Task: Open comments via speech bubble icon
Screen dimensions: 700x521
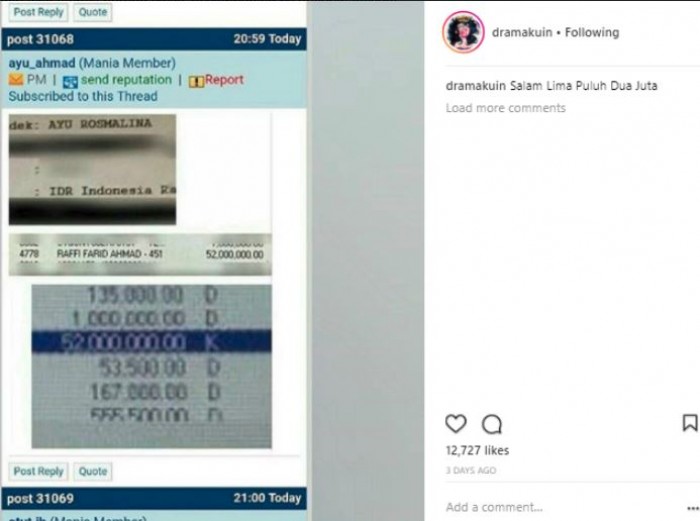Action: point(492,424)
